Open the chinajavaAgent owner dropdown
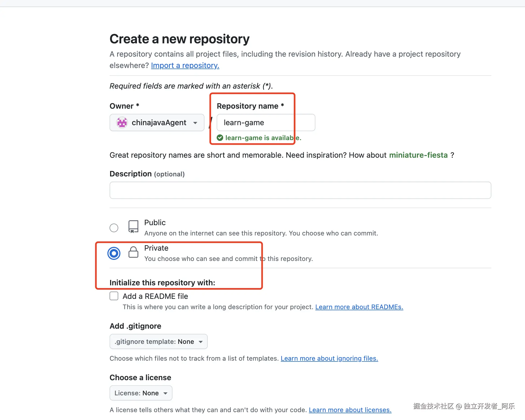 coord(157,122)
